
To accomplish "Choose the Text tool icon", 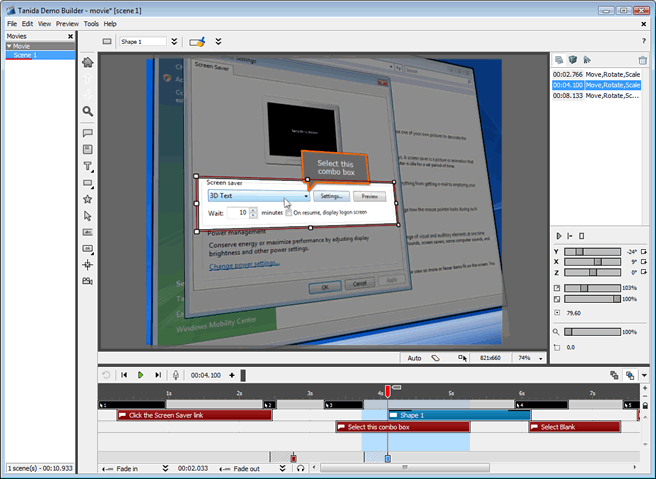I will [x=87, y=166].
